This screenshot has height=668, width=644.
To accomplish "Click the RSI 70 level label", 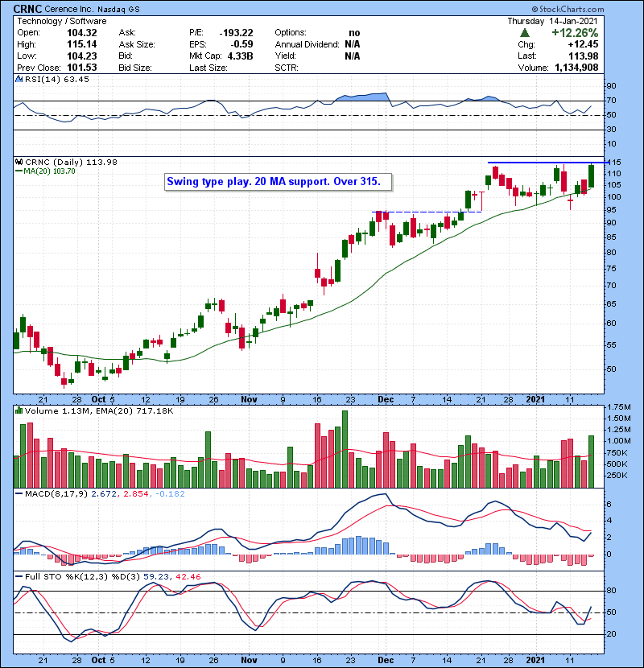I will (x=612, y=101).
